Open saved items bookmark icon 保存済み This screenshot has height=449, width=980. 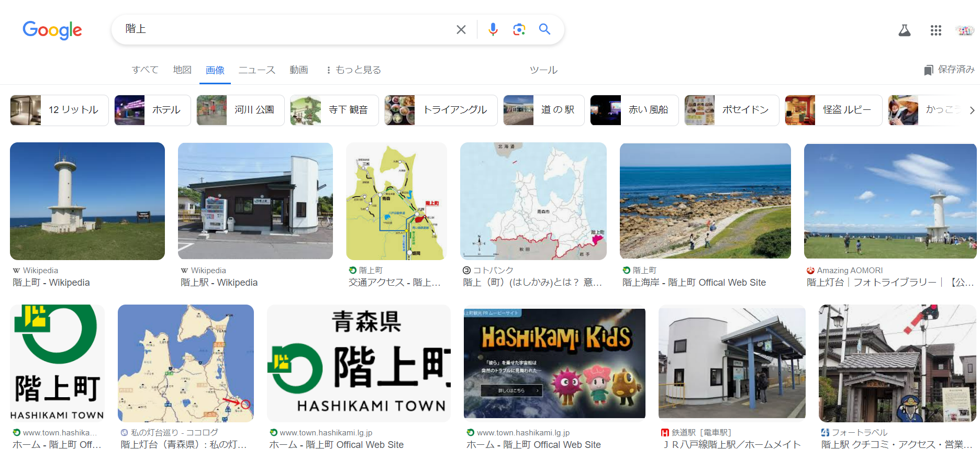point(949,70)
